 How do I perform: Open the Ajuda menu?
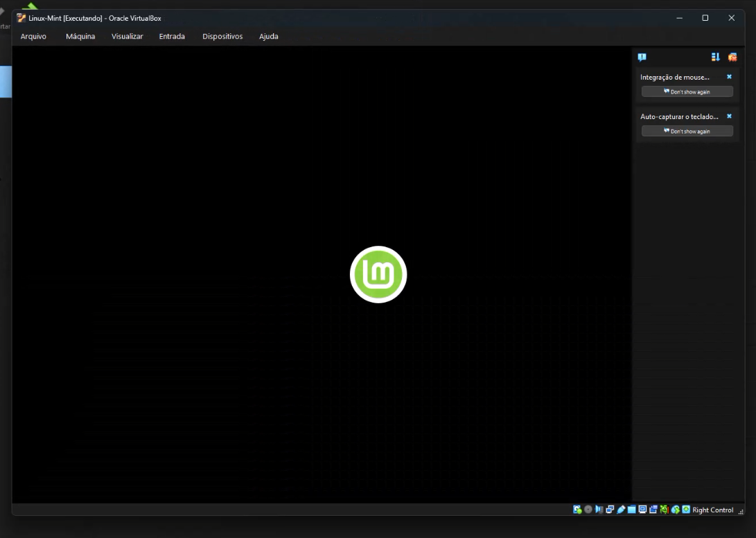pyautogui.click(x=269, y=36)
